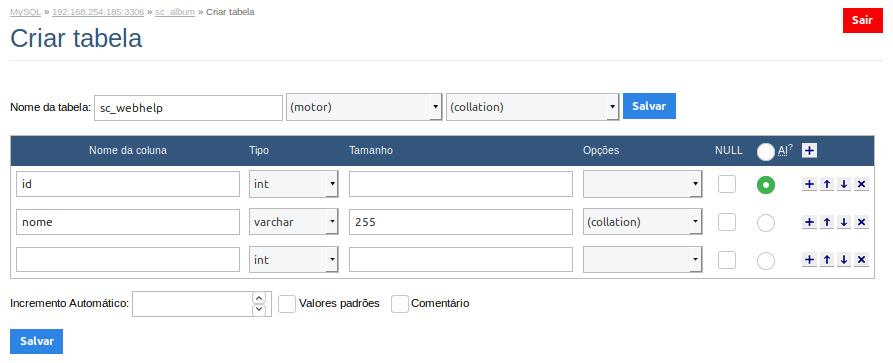Click the bottom Salvar button
This screenshot has width=893, height=363.
(x=36, y=341)
